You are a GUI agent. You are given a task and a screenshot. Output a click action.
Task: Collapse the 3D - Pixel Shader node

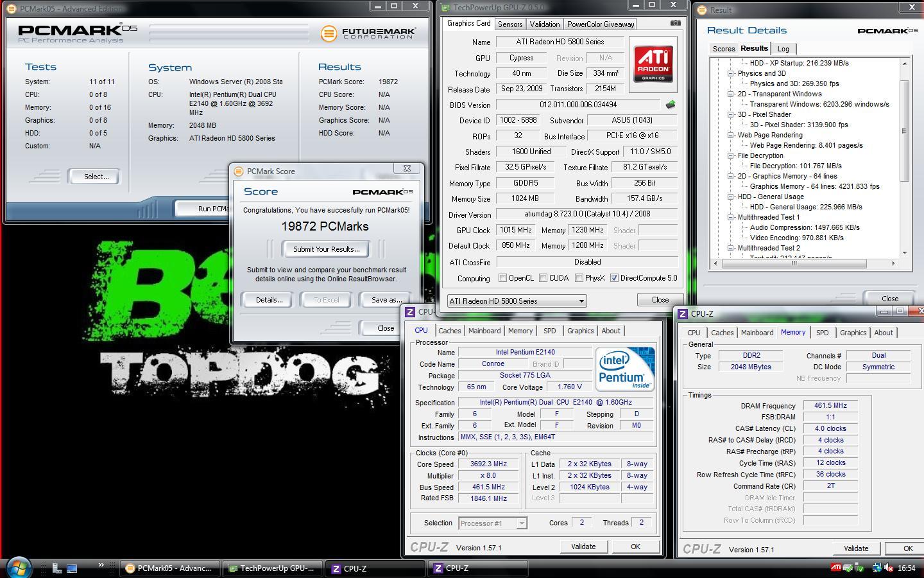pyautogui.click(x=730, y=114)
